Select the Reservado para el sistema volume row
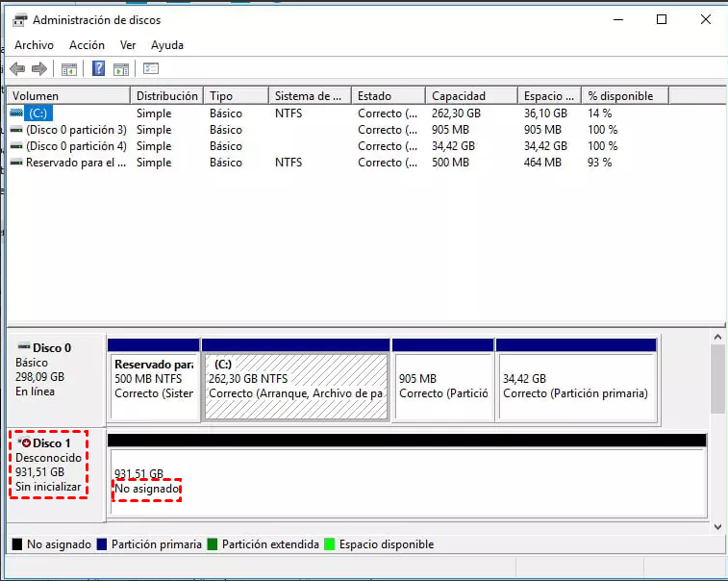 (77, 163)
